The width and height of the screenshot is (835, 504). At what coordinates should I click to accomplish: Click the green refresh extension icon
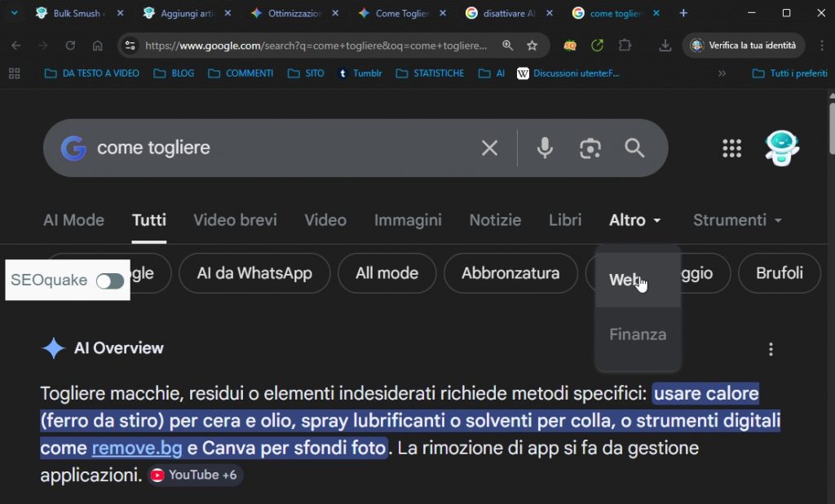point(597,46)
